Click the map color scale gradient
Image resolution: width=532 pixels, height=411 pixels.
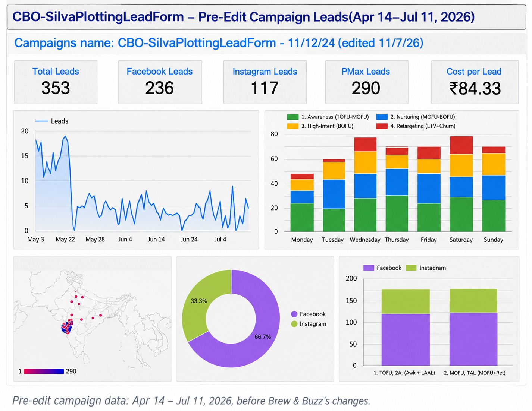click(44, 371)
